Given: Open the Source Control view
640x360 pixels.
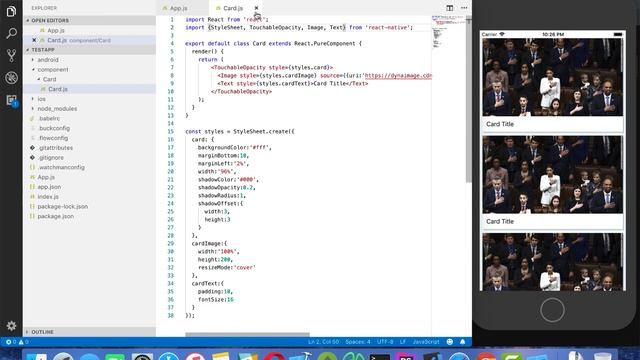Looking at the screenshot, I should click(11, 55).
